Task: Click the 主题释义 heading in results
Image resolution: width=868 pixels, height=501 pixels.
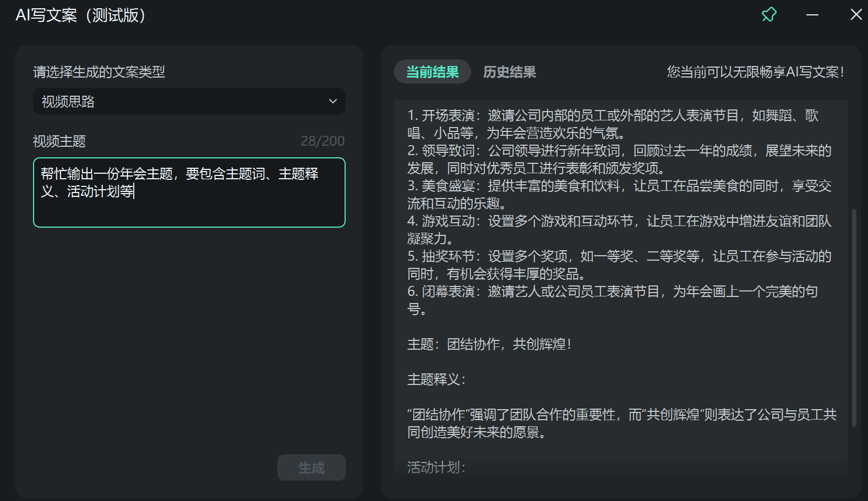Action: (436, 379)
